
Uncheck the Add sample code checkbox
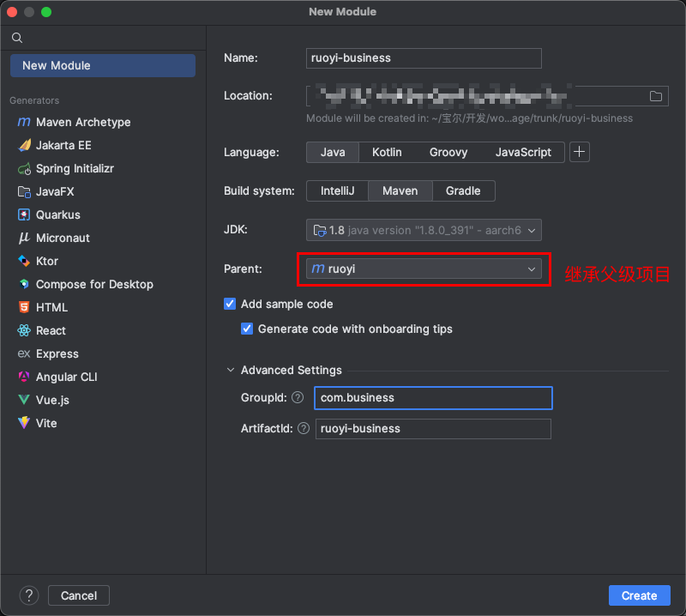point(230,304)
